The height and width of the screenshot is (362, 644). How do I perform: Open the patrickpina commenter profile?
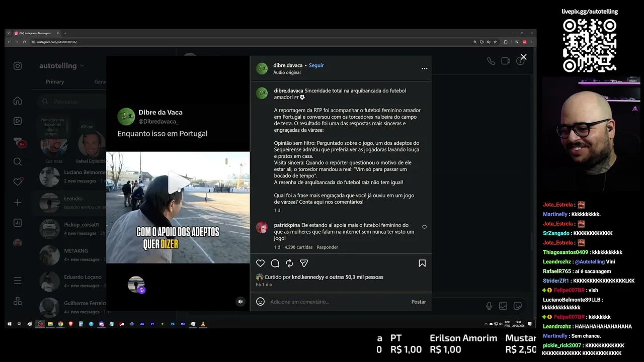tap(287, 225)
